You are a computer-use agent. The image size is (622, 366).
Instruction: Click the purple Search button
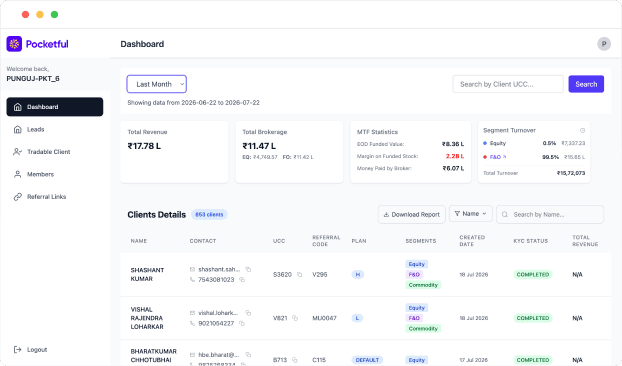[x=586, y=84]
